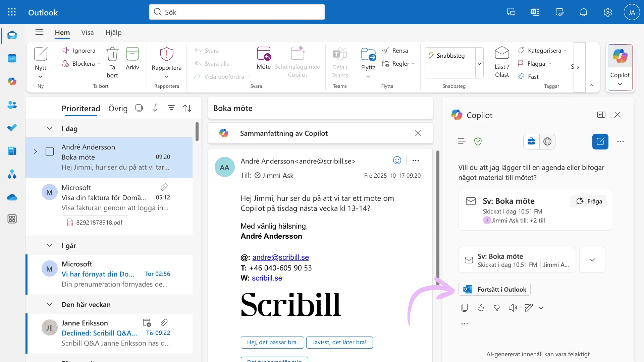Open People contacts in sidebar
644x362 pixels.
[12, 105]
